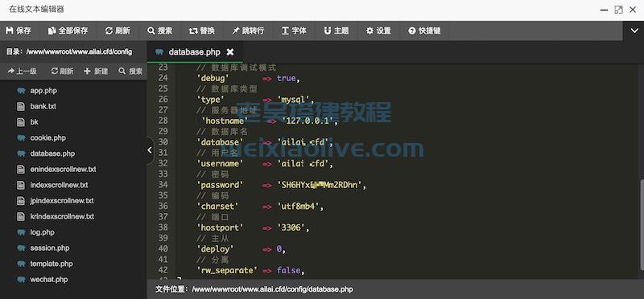Click the text file icon beside bank.txt
Screen dimensions: 644x299
(21, 106)
